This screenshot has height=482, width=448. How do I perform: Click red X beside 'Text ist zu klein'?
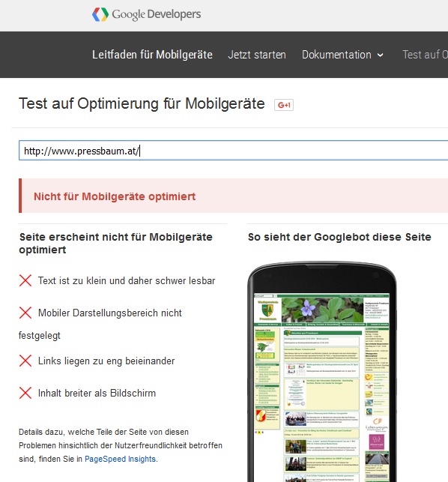(x=25, y=280)
